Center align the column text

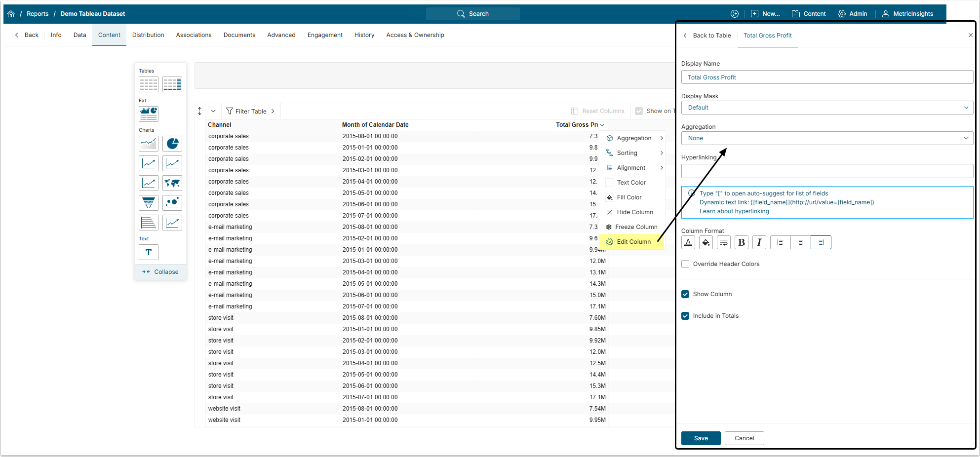(800, 242)
